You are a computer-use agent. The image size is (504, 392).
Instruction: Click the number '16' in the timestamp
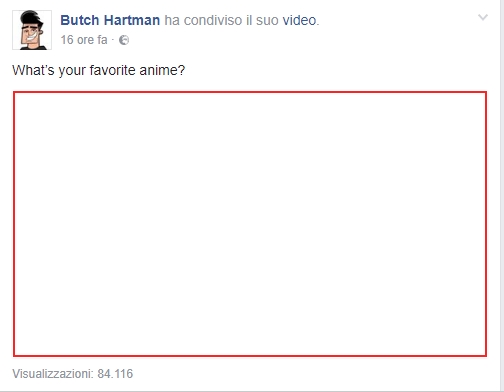pos(67,40)
